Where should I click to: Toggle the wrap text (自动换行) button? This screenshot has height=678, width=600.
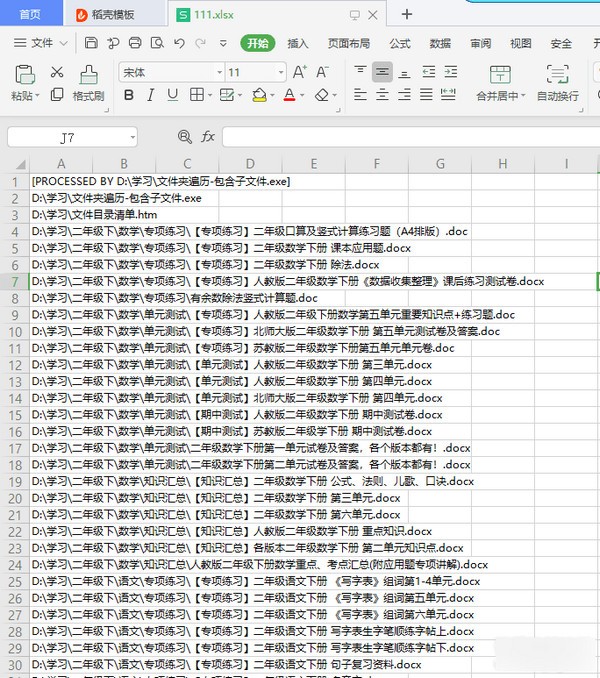558,83
